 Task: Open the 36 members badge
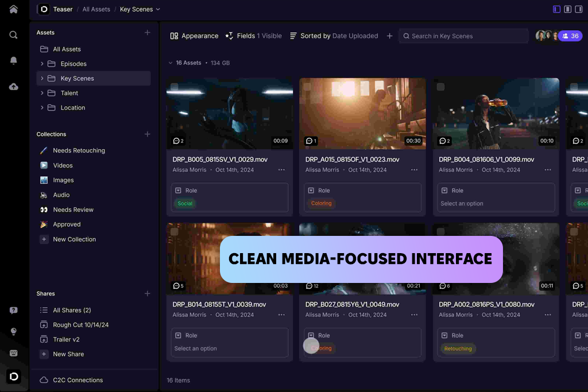click(570, 36)
